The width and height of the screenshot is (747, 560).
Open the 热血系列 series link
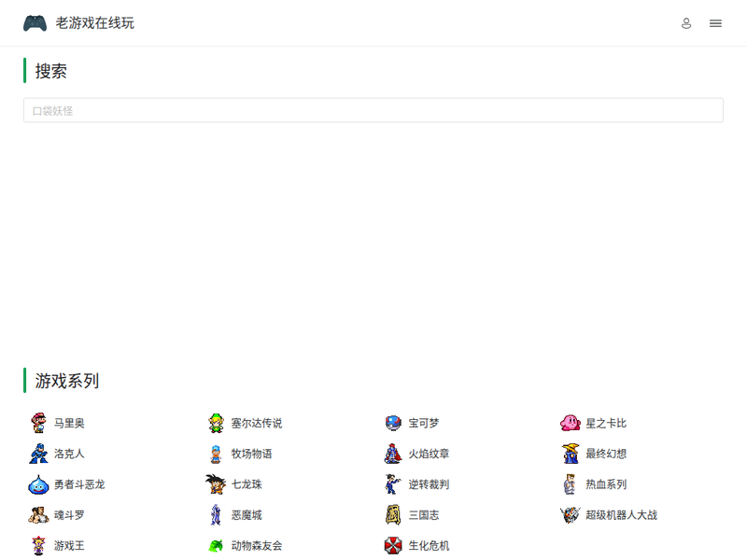606,484
